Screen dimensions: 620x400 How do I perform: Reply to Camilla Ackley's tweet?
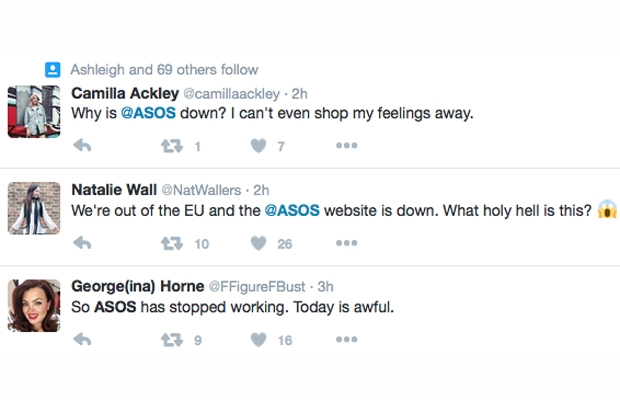(83, 146)
